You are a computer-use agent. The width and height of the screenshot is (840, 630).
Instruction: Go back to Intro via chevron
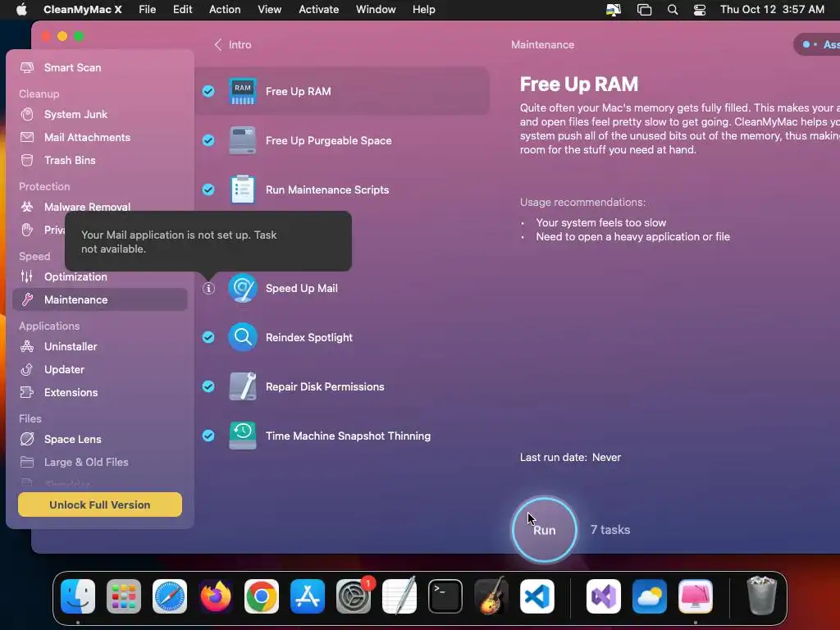coord(218,44)
